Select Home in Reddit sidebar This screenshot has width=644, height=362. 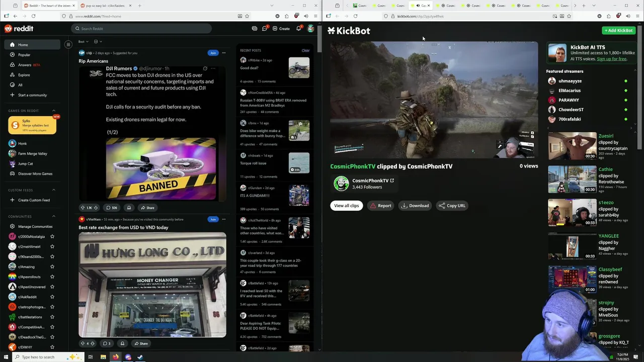(33, 45)
